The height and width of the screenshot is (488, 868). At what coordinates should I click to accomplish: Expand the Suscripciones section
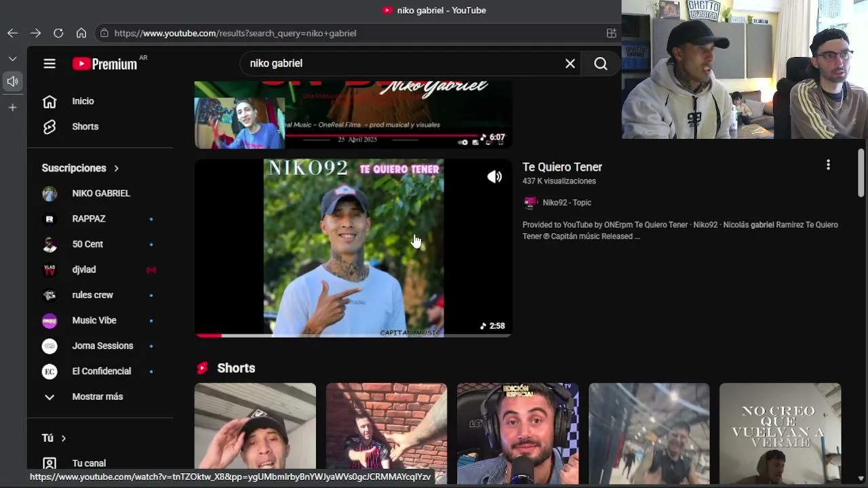[x=81, y=168]
